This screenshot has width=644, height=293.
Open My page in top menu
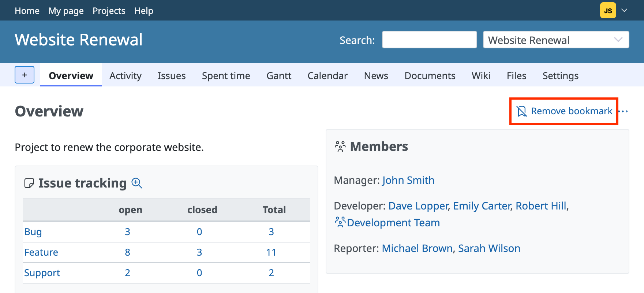click(x=66, y=11)
